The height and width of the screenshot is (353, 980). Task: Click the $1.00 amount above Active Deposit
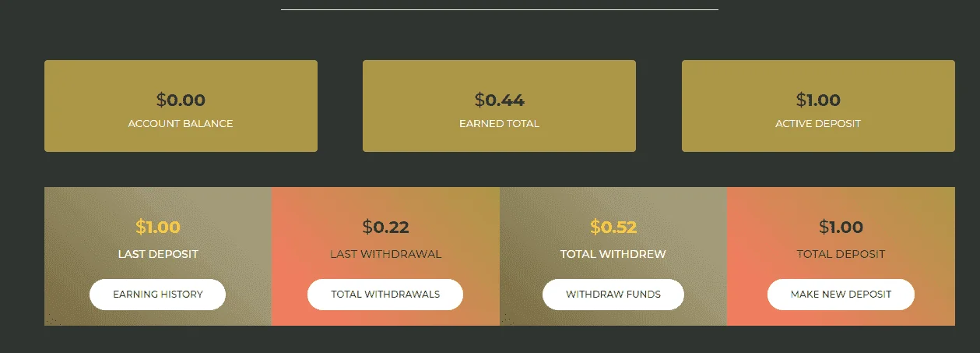click(x=818, y=100)
